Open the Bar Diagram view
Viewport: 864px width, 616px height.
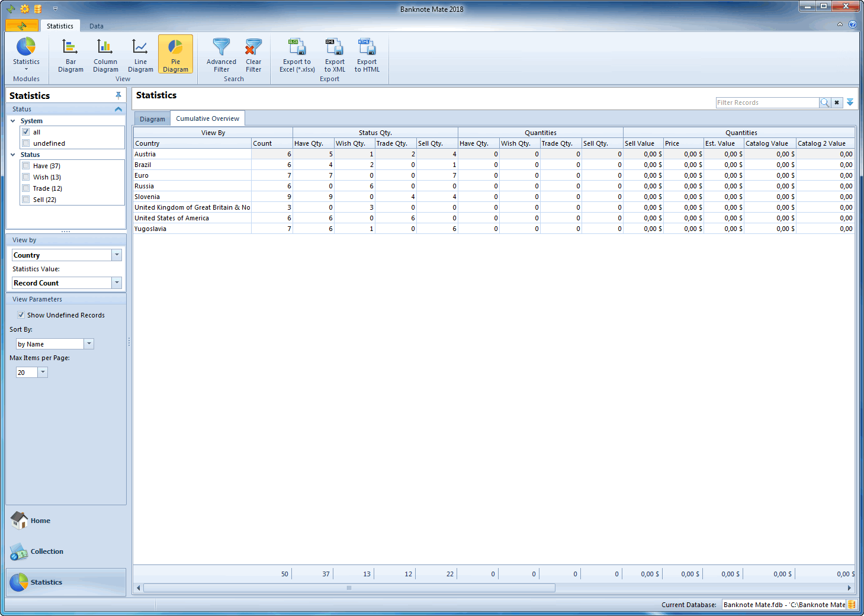coord(70,54)
